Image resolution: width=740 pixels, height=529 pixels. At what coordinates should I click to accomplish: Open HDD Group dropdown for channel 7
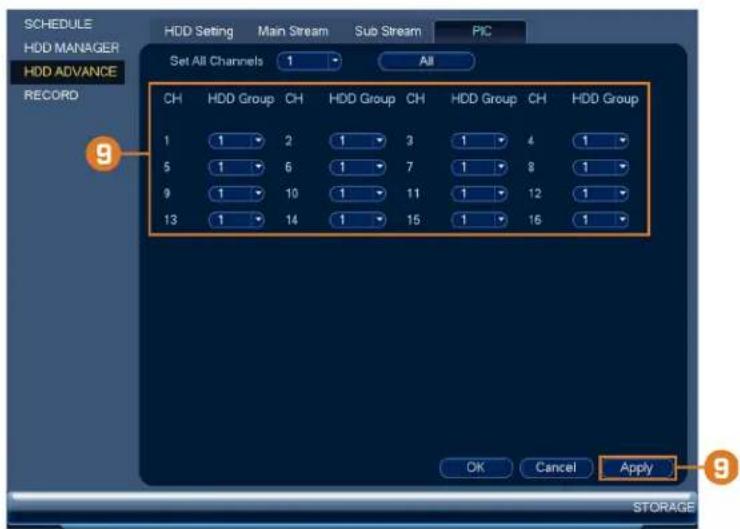click(479, 167)
